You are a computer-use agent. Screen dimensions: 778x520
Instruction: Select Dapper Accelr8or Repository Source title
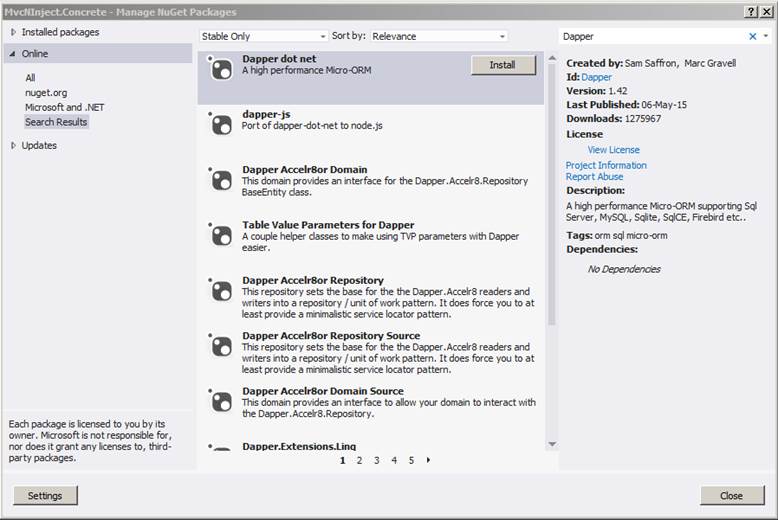tap(331, 336)
